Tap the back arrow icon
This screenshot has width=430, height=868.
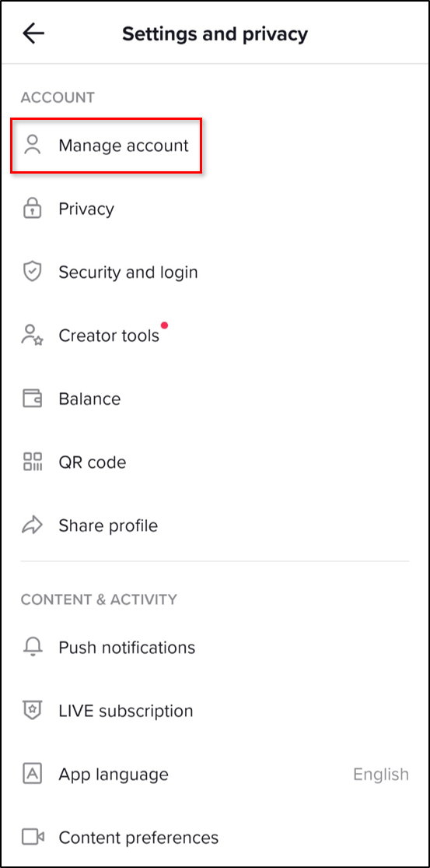pos(33,33)
